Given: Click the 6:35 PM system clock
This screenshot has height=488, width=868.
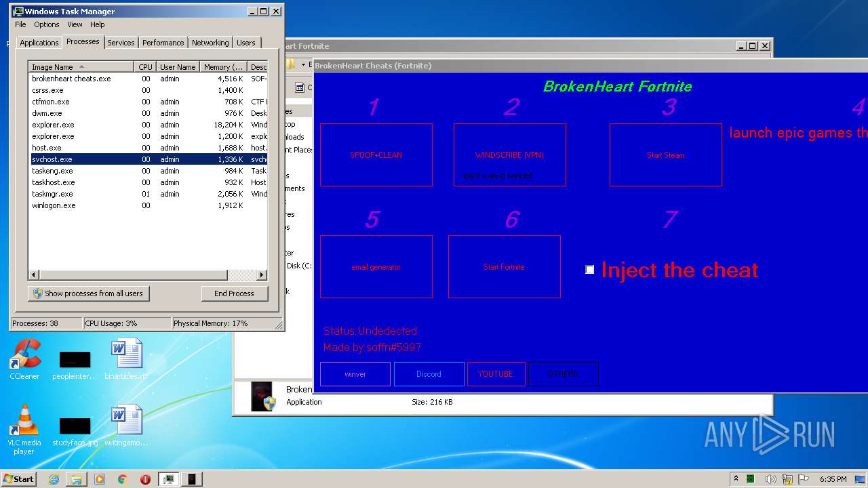Looking at the screenshot, I should 833,479.
